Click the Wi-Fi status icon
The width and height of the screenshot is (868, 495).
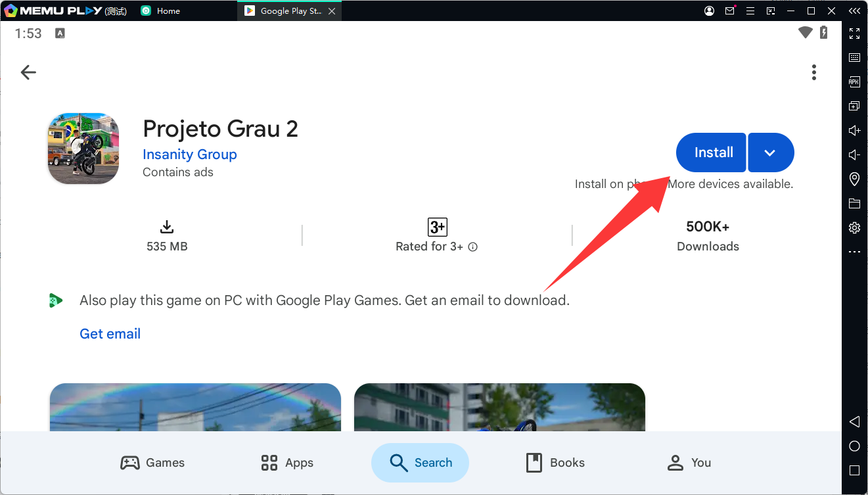806,33
